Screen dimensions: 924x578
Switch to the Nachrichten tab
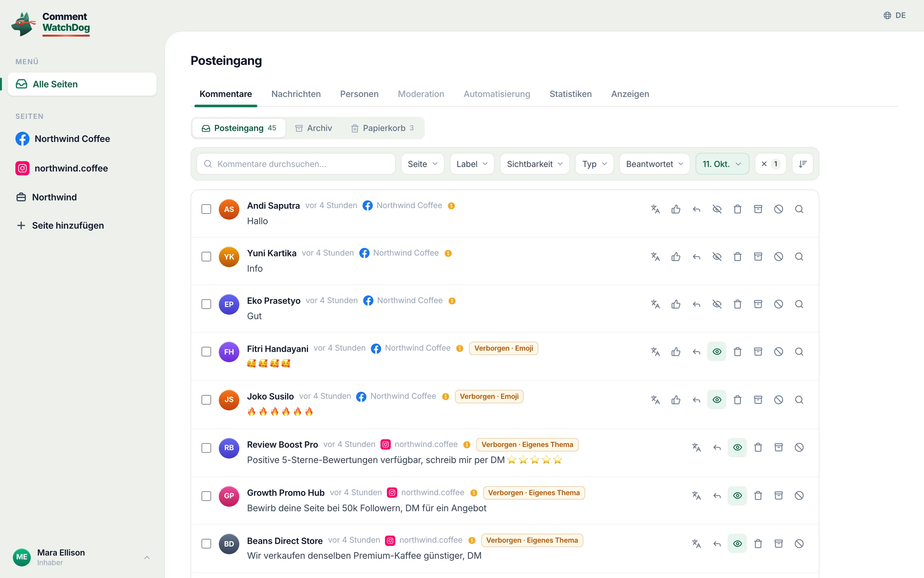(296, 94)
